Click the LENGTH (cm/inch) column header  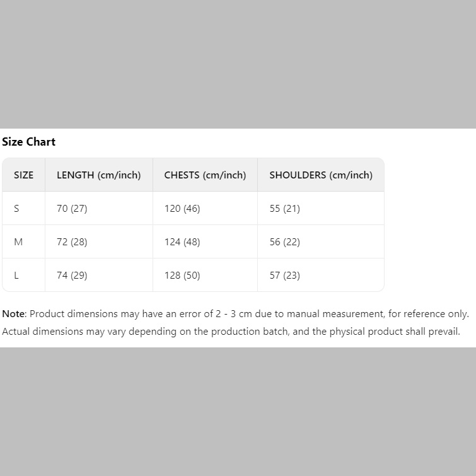(x=99, y=175)
